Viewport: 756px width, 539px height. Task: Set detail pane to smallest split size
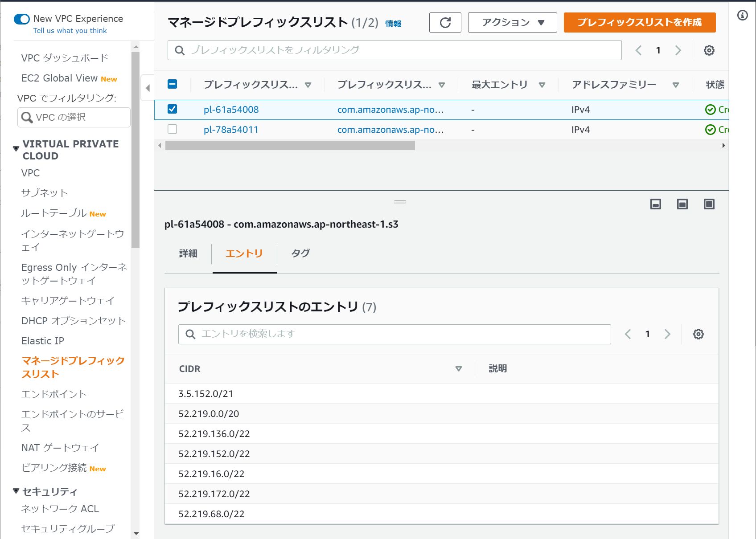click(655, 204)
